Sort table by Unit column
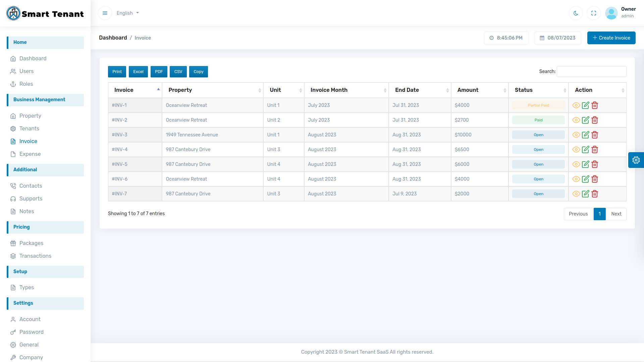The image size is (644, 362). click(284, 90)
